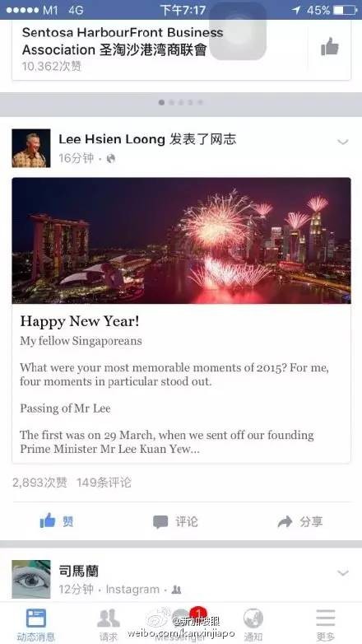Open the Instagram source link on 司馬蘭's post
Image resolution: width=362 pixels, height=644 pixels.
pos(132,590)
